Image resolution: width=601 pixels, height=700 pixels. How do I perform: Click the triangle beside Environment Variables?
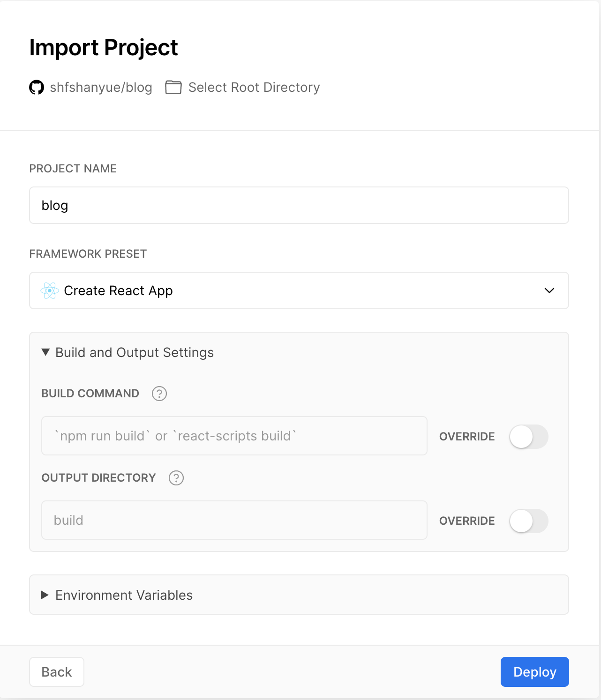tap(45, 595)
